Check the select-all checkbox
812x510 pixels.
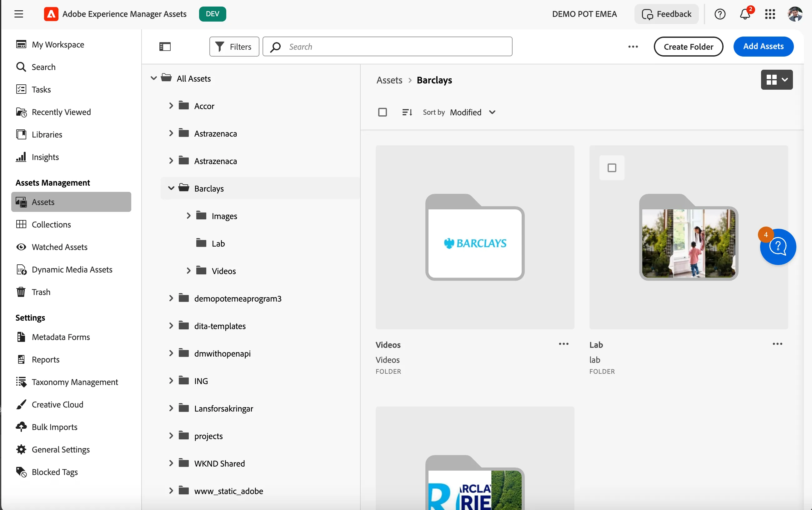382,112
